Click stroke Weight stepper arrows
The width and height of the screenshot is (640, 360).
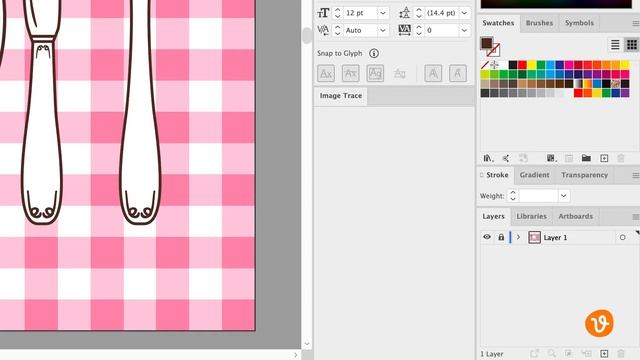tap(513, 196)
